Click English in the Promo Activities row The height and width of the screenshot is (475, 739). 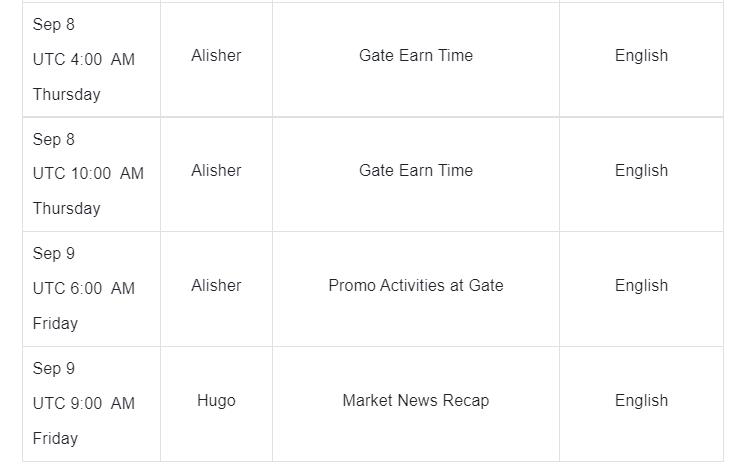click(x=641, y=286)
